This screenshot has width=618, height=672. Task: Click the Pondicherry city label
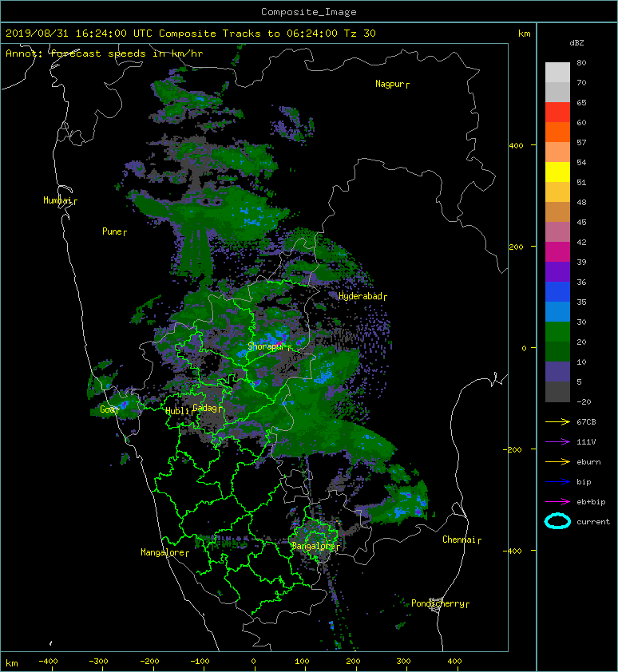coord(440,604)
